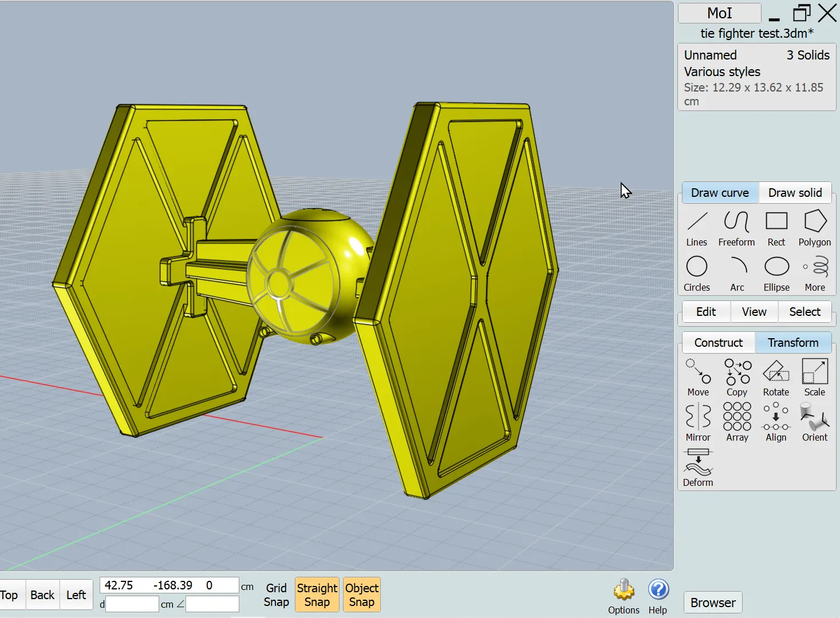Click the XYZ coordinates input field

[169, 585]
